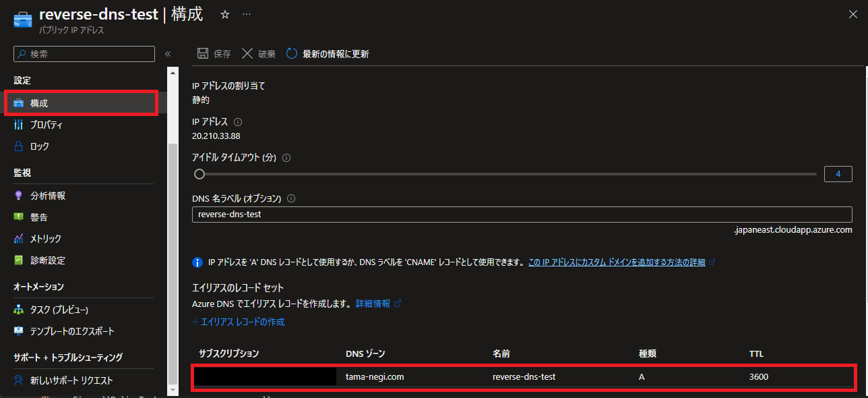The image size is (868, 398).
Task: Click the テンプレートのエクスポート icon
Action: (19, 331)
